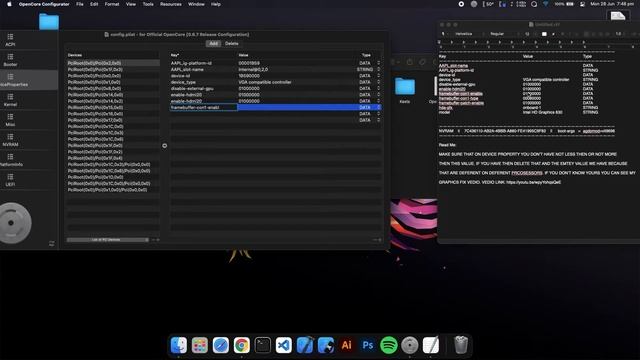Image resolution: width=640 pixels, height=360 pixels.
Task: Switch to the Add tab
Action: coord(213,44)
